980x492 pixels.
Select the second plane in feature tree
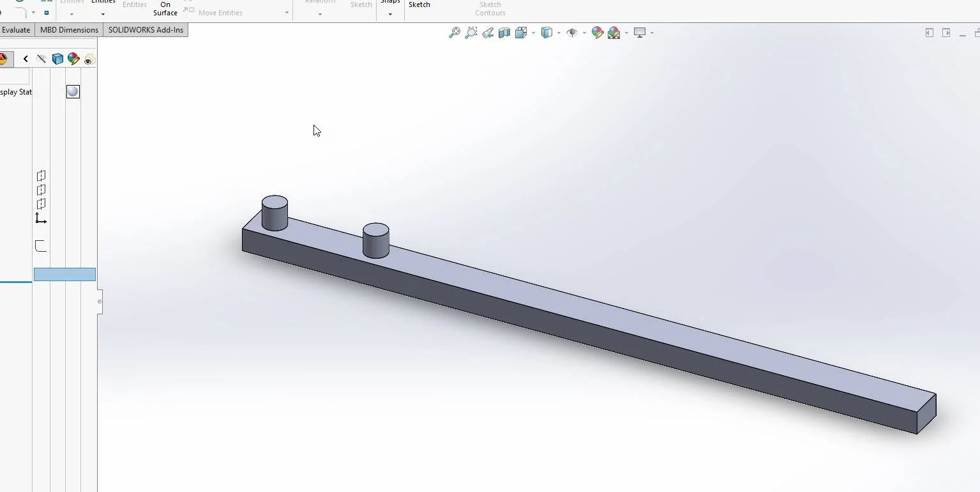click(41, 190)
